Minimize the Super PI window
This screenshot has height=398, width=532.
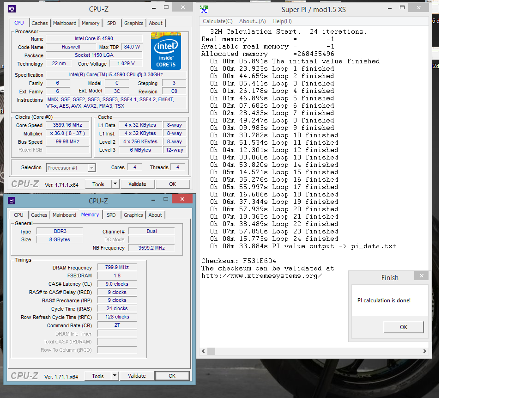click(x=389, y=8)
